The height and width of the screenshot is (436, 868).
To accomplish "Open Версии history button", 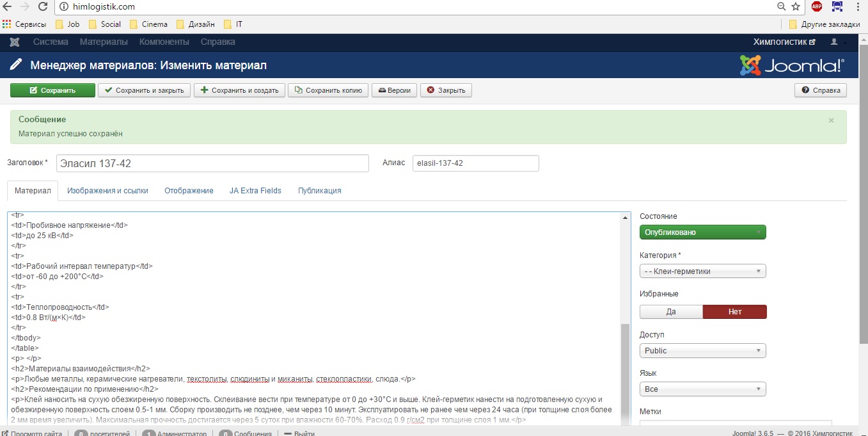I will (x=394, y=90).
